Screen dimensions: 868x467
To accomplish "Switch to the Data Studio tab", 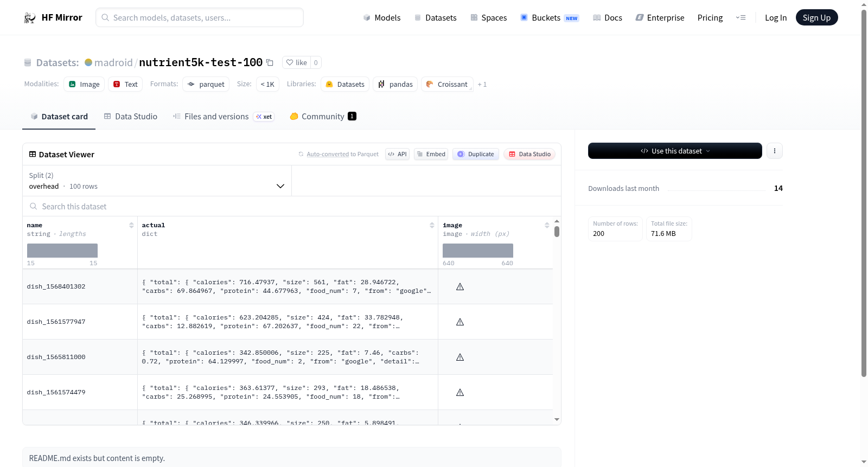I will (x=130, y=117).
